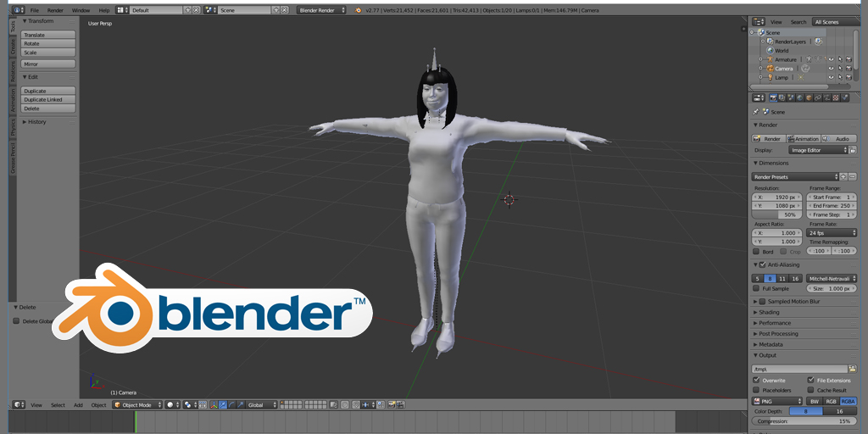Enable the Full Sample checkbox
Viewport: 868px width, 434px height.
pos(757,288)
